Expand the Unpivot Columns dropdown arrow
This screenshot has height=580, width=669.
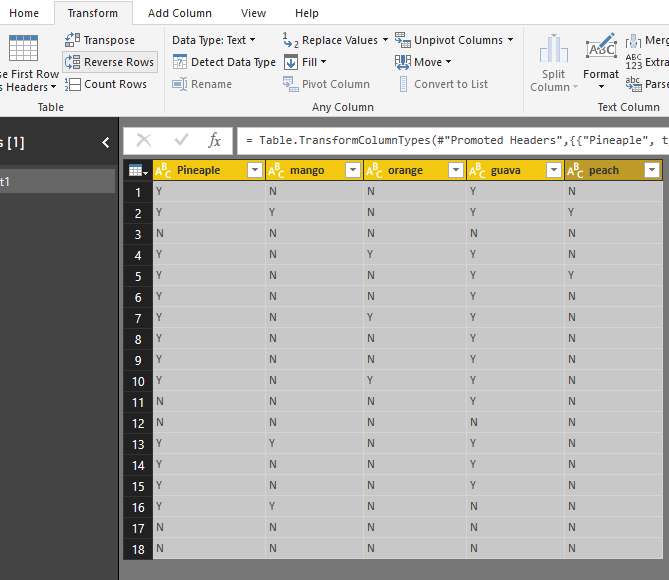point(510,40)
